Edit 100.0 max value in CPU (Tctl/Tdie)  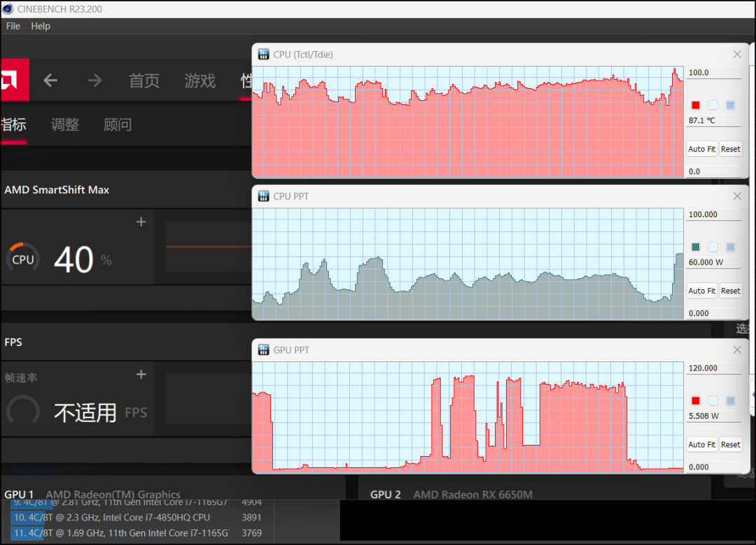[713, 73]
